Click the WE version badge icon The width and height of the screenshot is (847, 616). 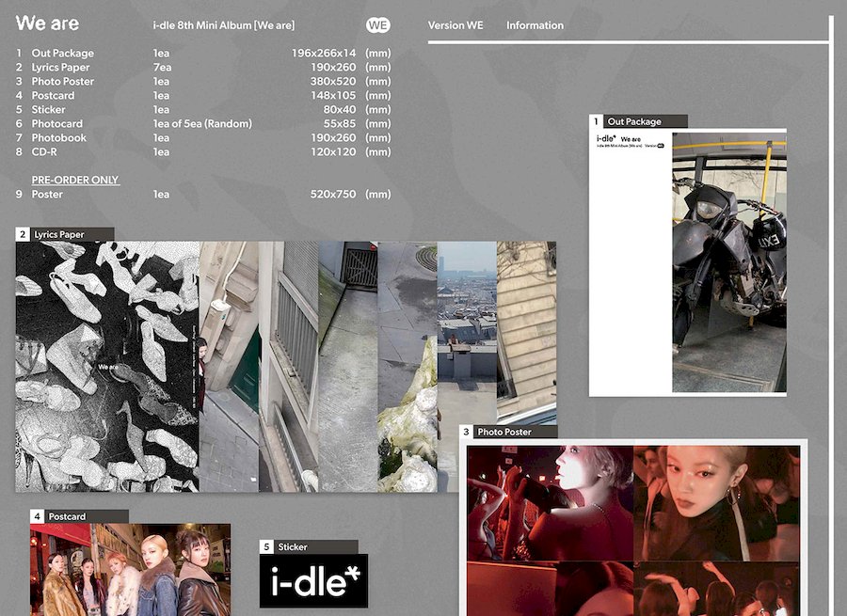pos(377,25)
